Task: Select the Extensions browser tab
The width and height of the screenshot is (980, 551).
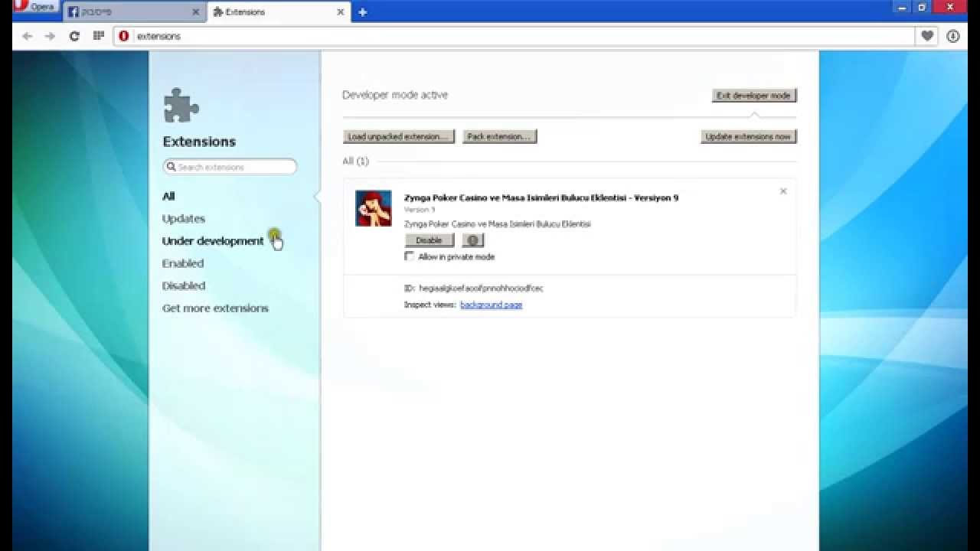Action: pyautogui.click(x=279, y=12)
